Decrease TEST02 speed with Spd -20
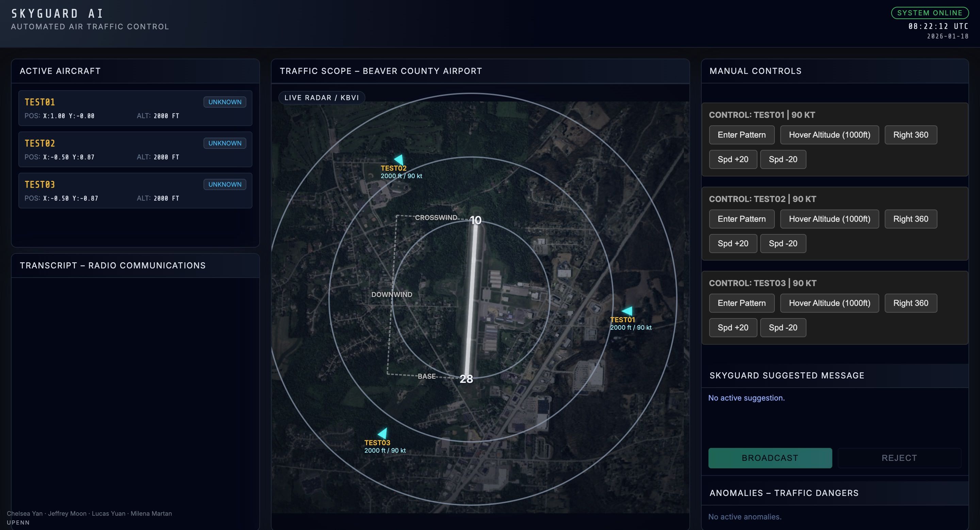The height and width of the screenshot is (530, 980). (x=783, y=243)
